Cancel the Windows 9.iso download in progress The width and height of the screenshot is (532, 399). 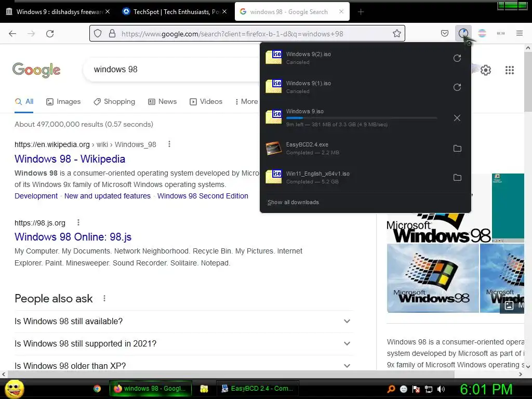(x=457, y=118)
